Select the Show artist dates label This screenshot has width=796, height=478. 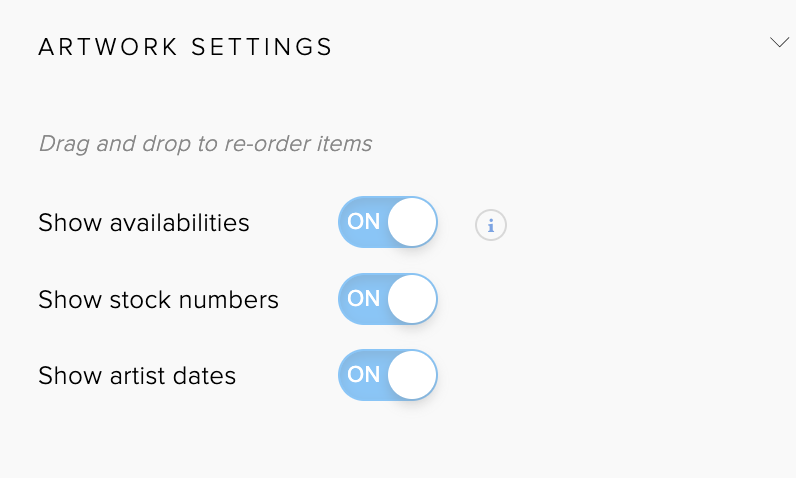[137, 376]
